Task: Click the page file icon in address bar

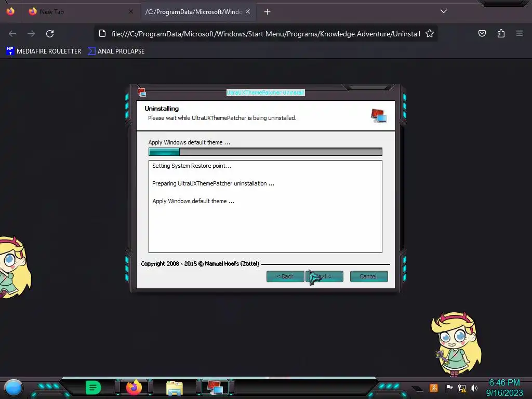Action: tap(102, 34)
